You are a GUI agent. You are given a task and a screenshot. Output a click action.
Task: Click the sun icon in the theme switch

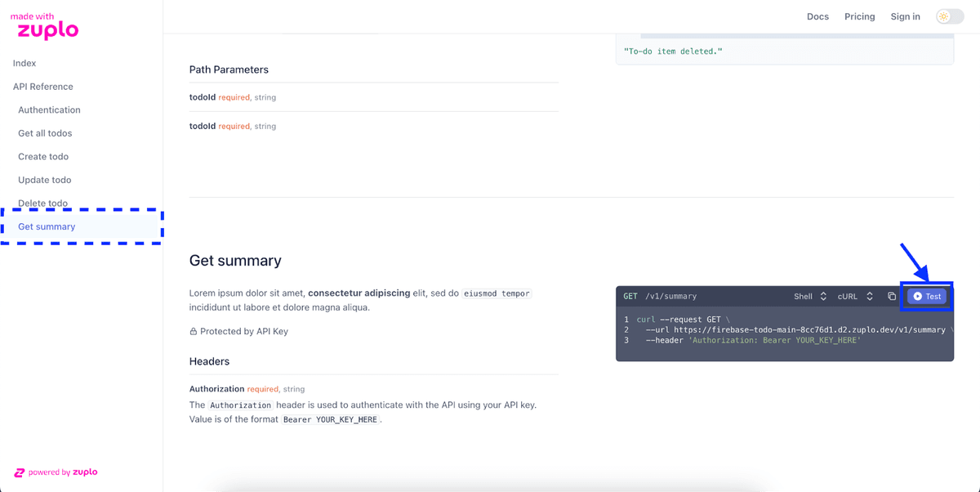[944, 16]
